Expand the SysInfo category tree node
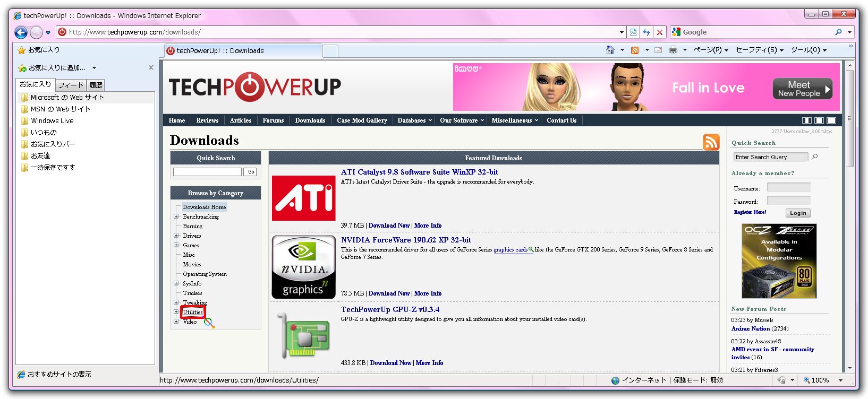The height and width of the screenshot is (399, 868). point(176,283)
